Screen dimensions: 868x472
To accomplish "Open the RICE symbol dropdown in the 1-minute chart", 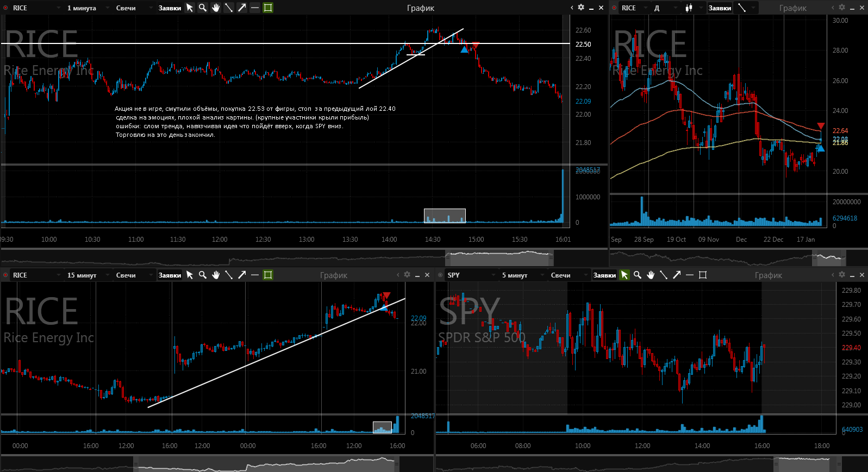I will (36, 8).
